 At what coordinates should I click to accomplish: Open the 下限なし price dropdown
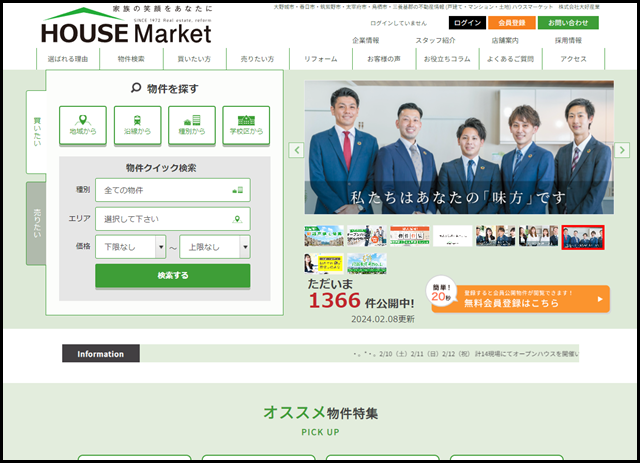coord(131,247)
